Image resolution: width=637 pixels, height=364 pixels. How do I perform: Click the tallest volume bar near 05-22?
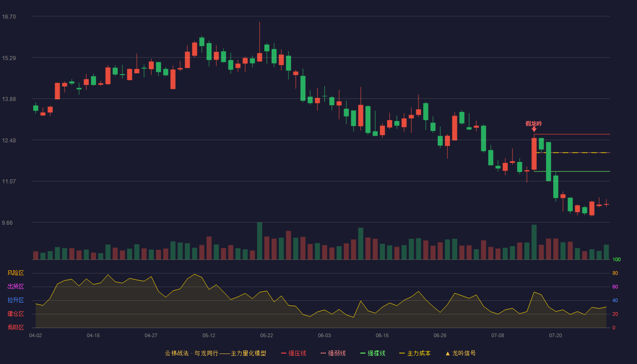[x=259, y=241]
